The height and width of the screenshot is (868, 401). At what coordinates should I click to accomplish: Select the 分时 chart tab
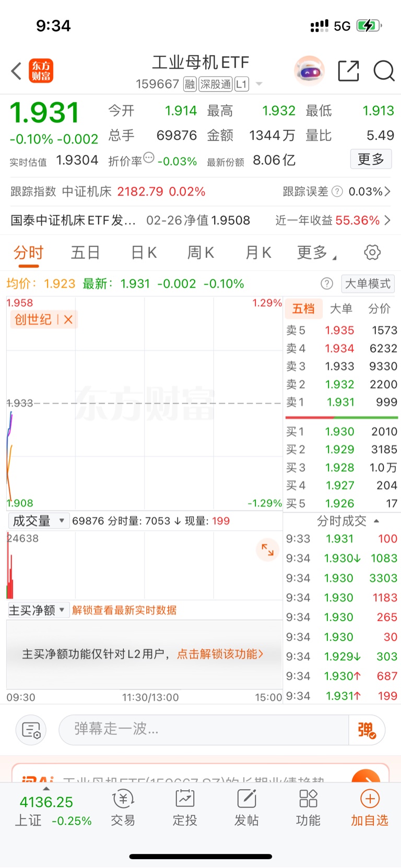pos(28,253)
